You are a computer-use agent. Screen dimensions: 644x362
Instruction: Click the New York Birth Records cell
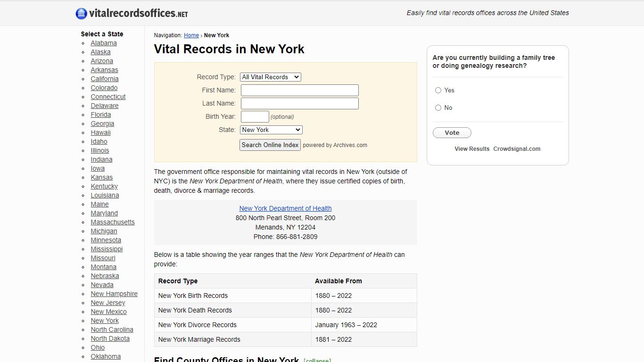[x=232, y=296]
